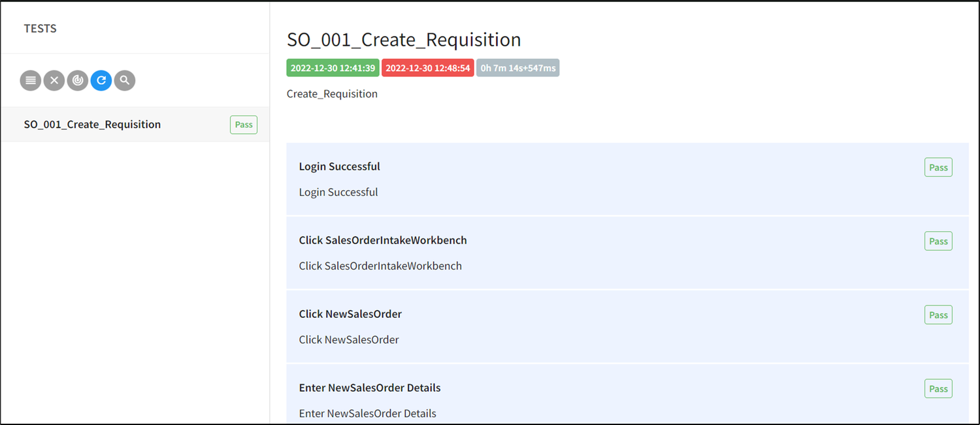Switch to the TESTS panel header
The width and height of the screenshot is (980, 425).
point(40,28)
